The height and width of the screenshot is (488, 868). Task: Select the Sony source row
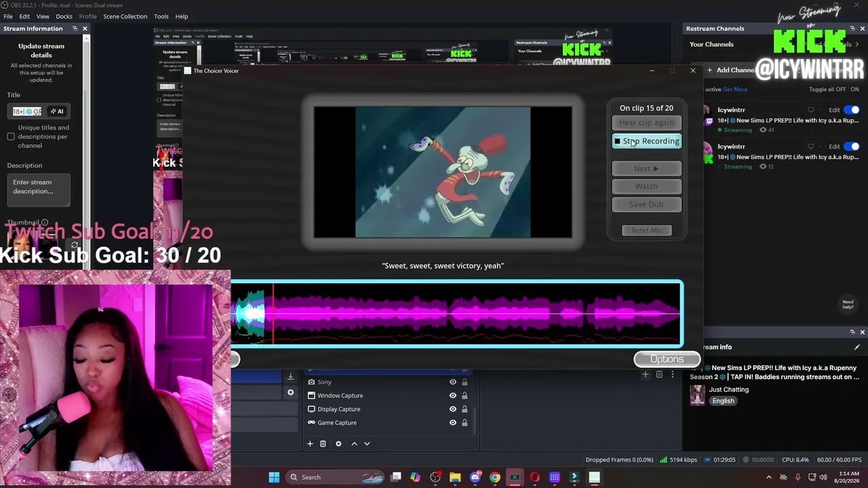click(x=388, y=382)
